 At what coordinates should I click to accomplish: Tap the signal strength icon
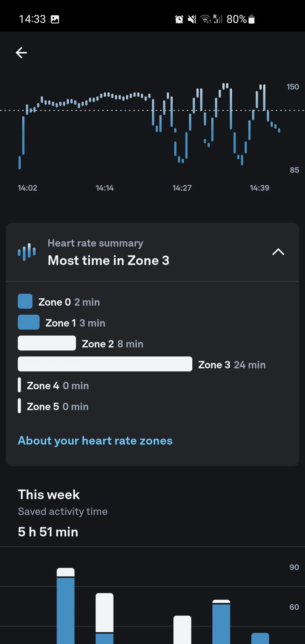(x=218, y=19)
